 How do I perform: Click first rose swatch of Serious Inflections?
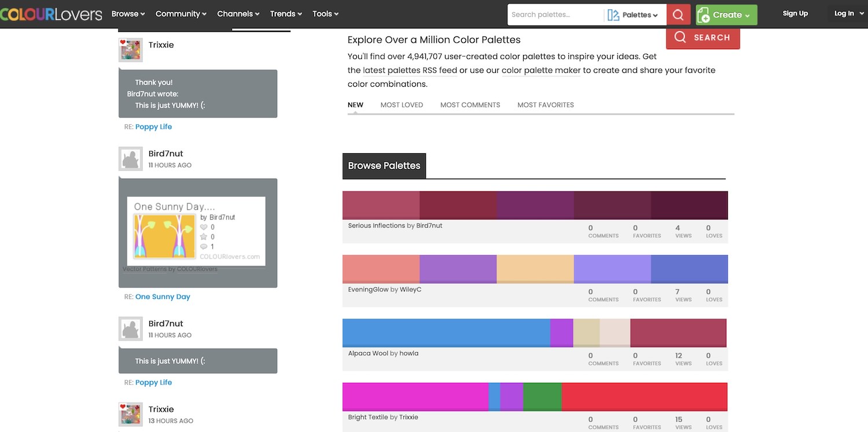pos(381,205)
